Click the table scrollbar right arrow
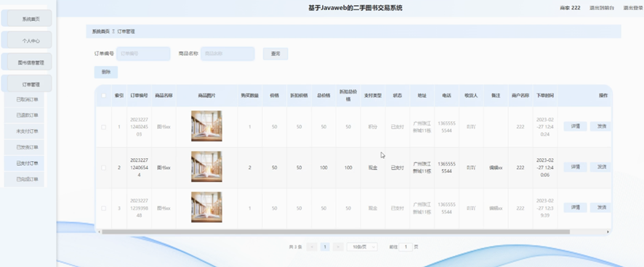Image resolution: width=644 pixels, height=267 pixels. click(x=608, y=231)
